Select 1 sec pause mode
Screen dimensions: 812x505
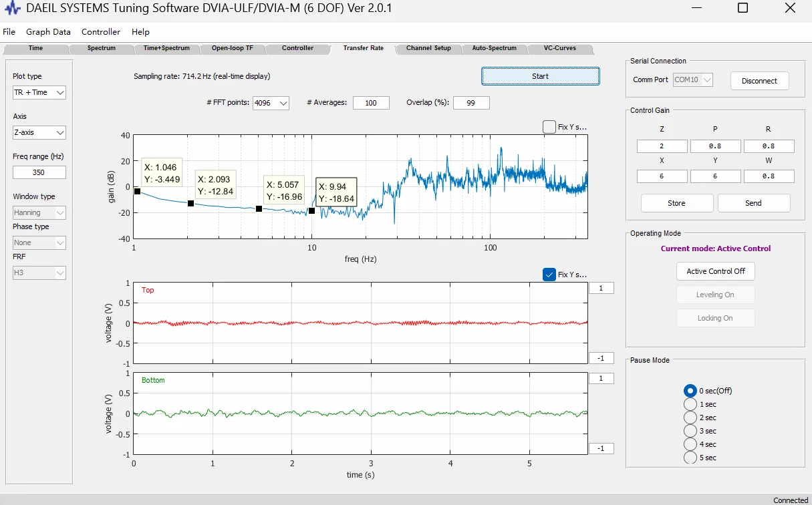coord(700,404)
